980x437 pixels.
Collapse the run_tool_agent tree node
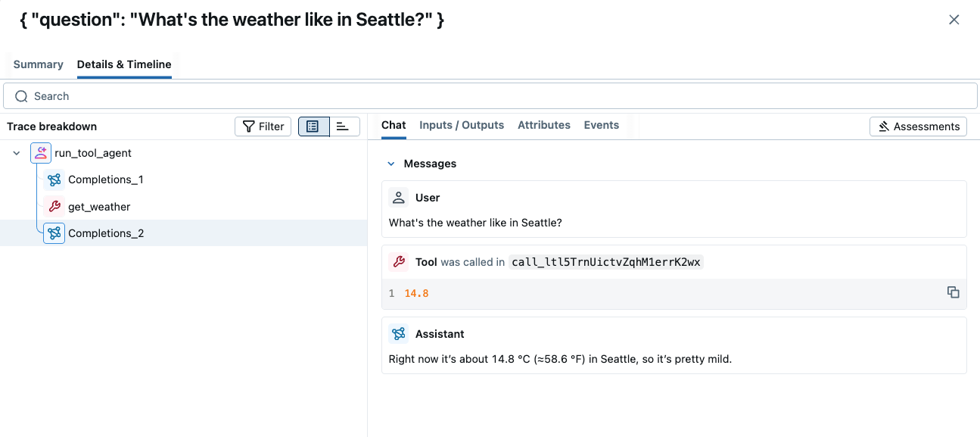click(x=17, y=153)
